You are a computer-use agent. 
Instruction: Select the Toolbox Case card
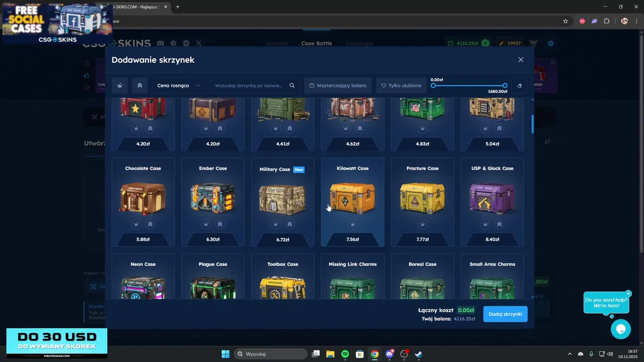click(x=283, y=277)
